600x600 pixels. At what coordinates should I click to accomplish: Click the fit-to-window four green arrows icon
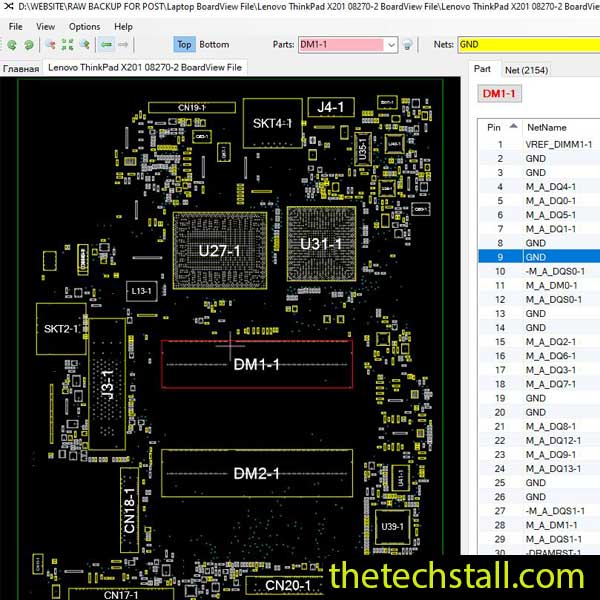click(x=67, y=45)
